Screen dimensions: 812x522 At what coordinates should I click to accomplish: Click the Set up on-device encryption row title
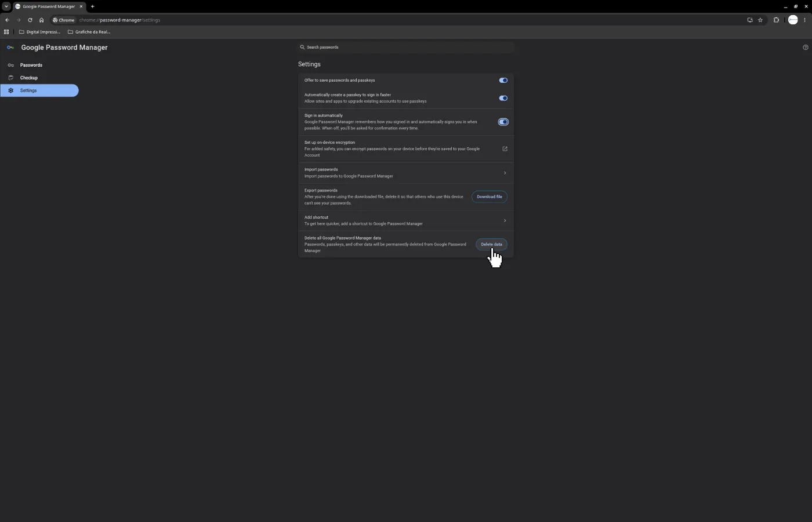tap(329, 143)
